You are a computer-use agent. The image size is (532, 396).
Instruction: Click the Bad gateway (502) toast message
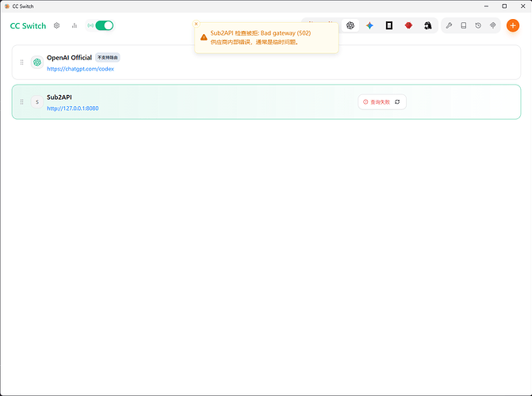click(261, 33)
